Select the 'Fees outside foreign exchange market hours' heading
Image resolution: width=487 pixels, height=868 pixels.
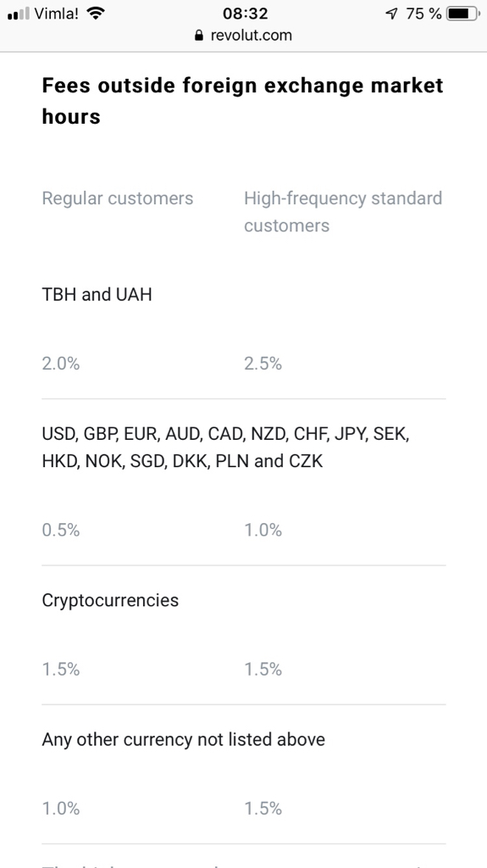(x=243, y=101)
